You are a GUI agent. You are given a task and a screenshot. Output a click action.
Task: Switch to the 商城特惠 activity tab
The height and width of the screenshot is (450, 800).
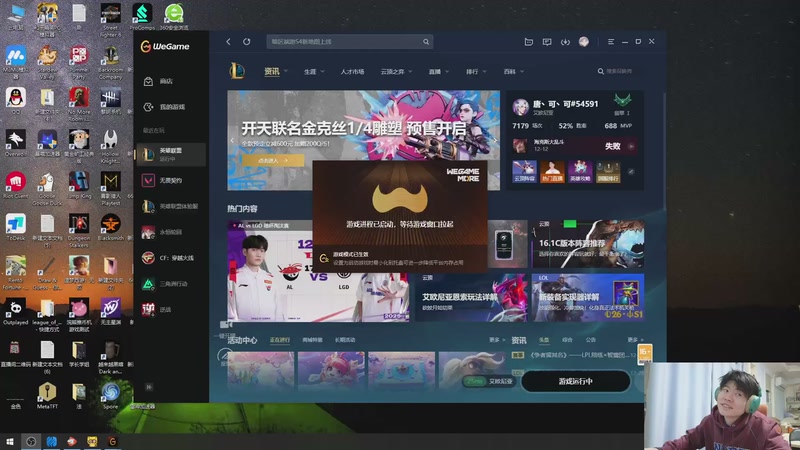[x=312, y=340]
